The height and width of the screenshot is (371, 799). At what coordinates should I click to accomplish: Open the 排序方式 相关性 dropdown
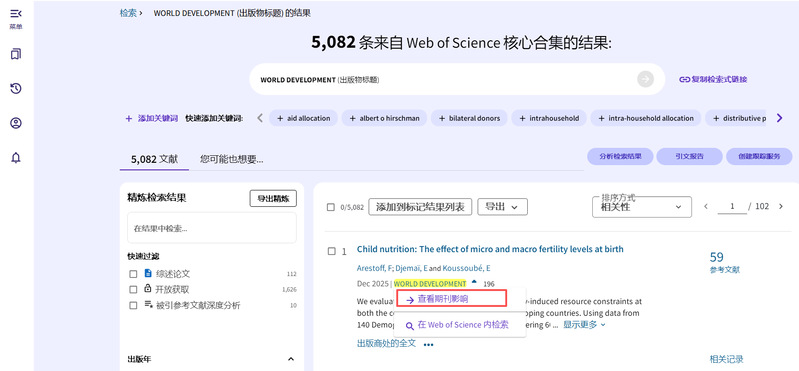642,207
